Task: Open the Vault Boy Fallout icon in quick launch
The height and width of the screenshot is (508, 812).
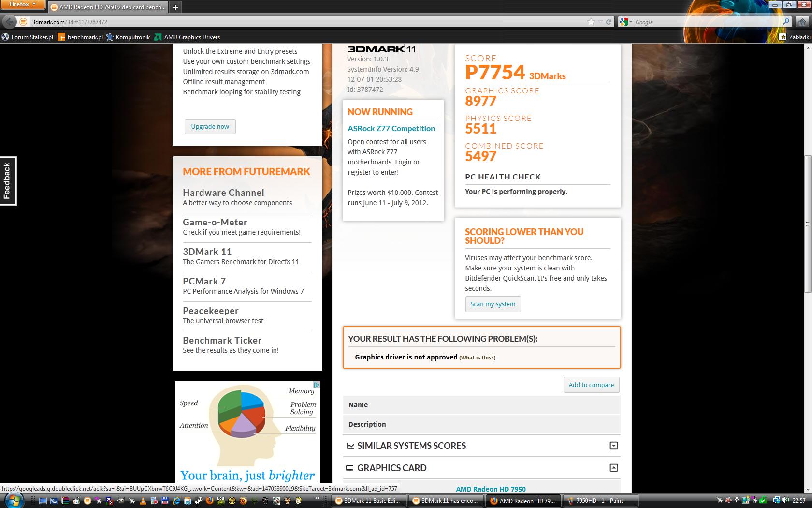Action: tap(298, 501)
